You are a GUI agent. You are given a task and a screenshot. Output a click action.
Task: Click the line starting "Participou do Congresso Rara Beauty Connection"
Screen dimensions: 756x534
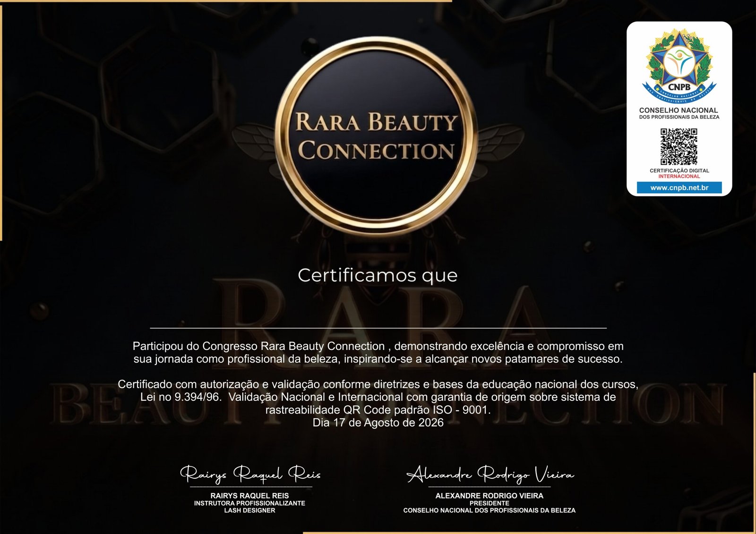coord(378,346)
